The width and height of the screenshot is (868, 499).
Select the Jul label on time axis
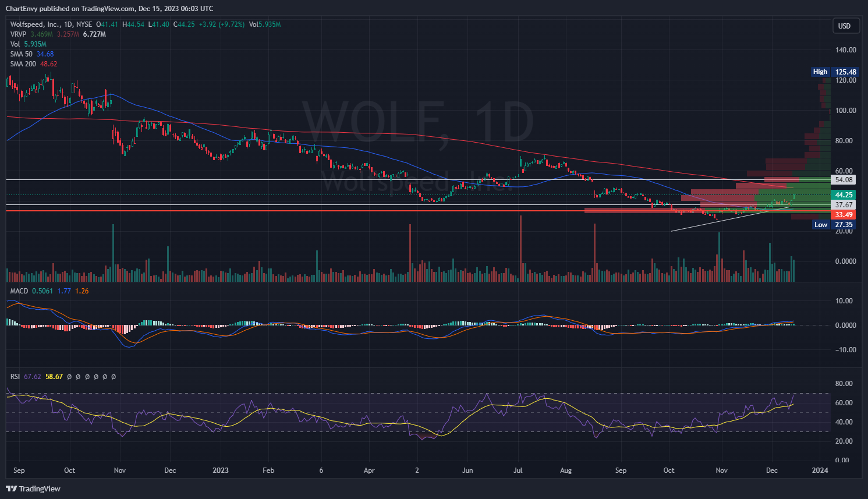pyautogui.click(x=518, y=470)
